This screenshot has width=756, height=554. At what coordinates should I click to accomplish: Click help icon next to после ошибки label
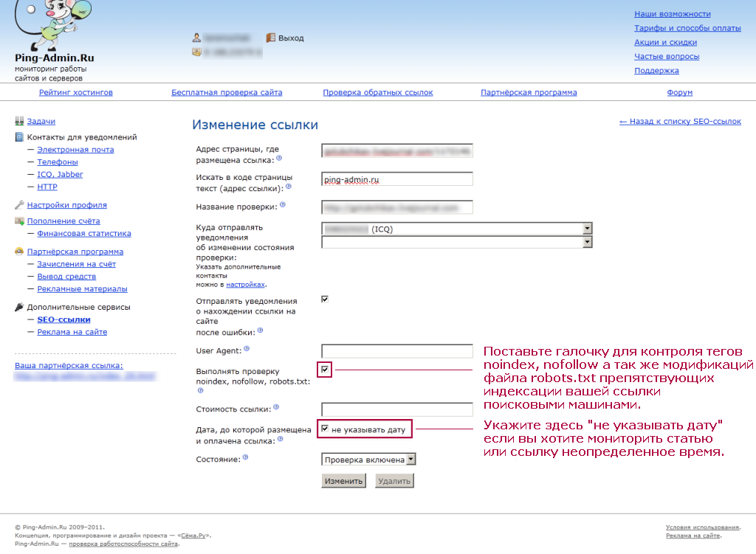[x=261, y=330]
